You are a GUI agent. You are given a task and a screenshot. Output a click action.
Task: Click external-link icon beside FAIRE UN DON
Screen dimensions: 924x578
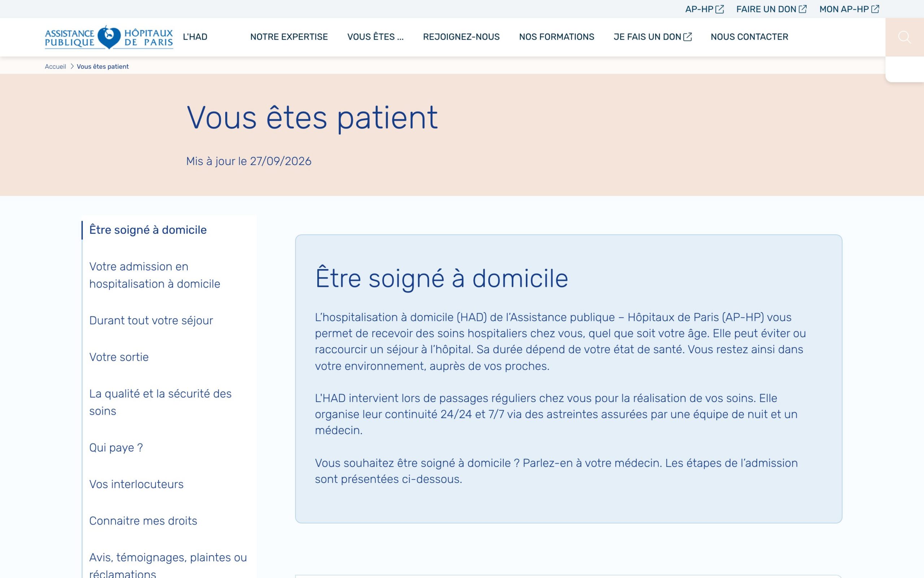(x=803, y=9)
